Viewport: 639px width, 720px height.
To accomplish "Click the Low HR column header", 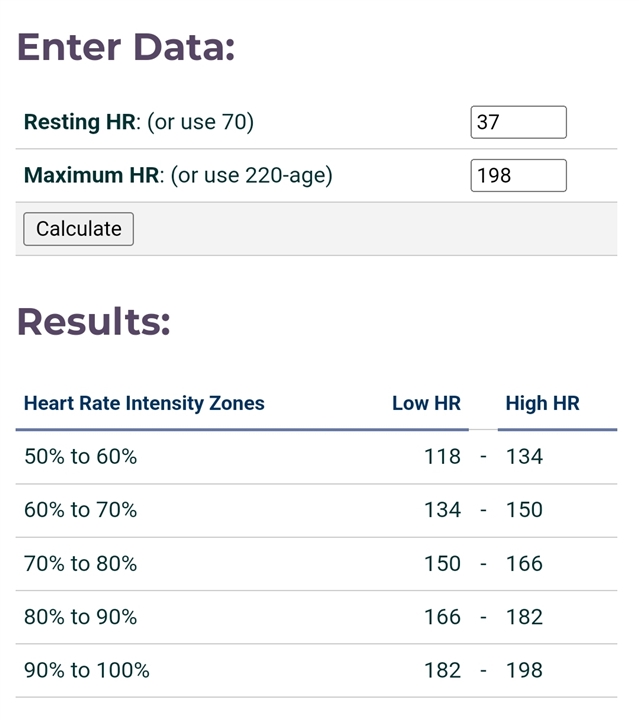I will 426,403.
